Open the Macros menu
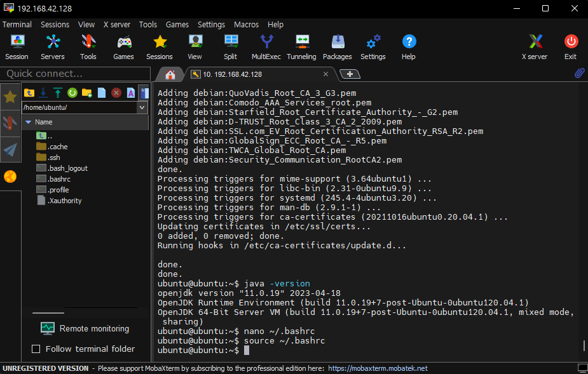 click(246, 24)
